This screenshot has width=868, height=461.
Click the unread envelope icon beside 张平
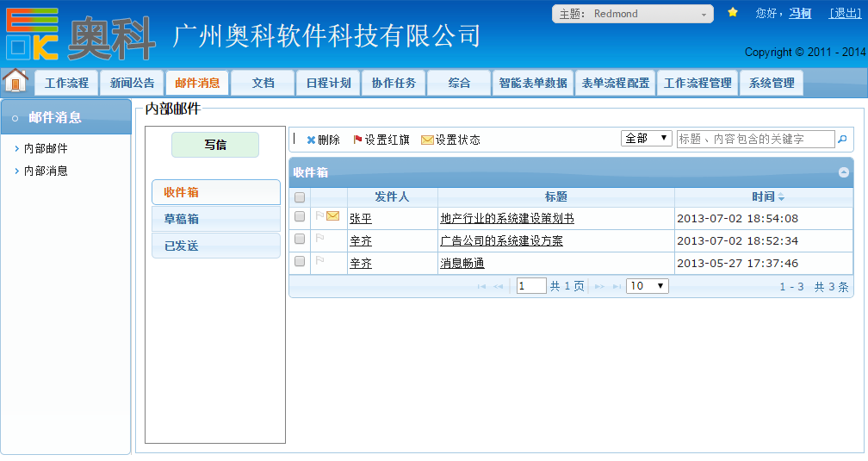[x=333, y=216]
